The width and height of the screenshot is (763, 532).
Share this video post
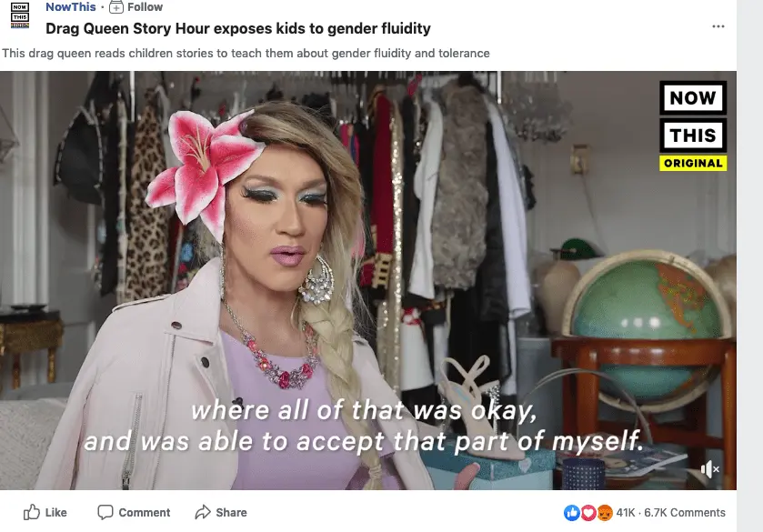(x=221, y=512)
